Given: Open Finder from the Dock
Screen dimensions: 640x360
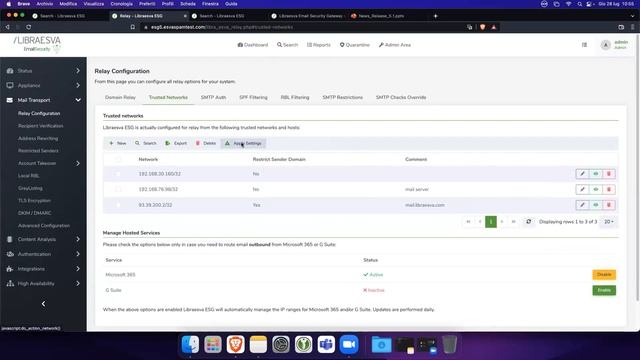Looking at the screenshot, I should pyautogui.click(x=190, y=344).
